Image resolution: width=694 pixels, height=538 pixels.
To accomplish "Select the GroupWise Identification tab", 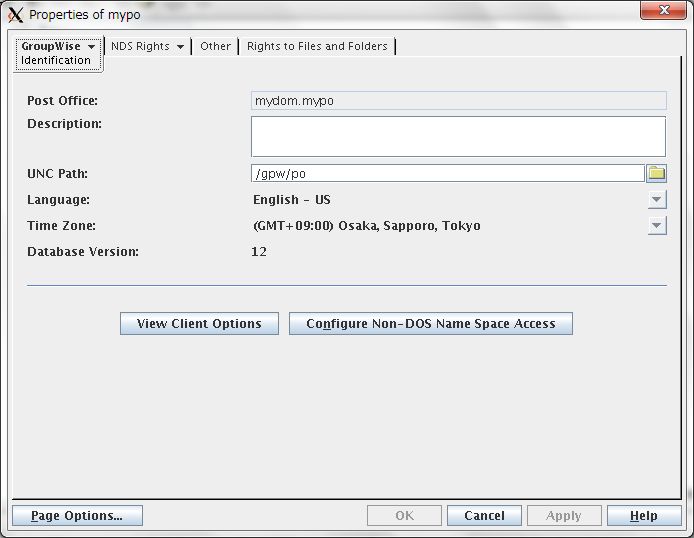I will click(58, 54).
